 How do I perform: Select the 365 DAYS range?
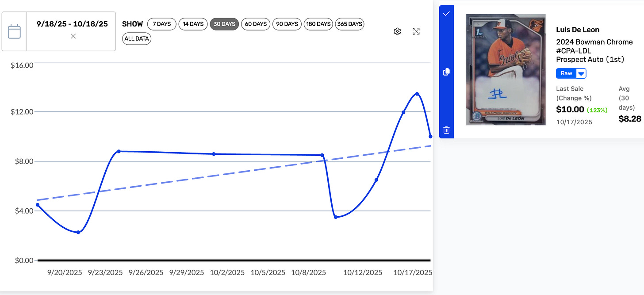[x=349, y=24]
